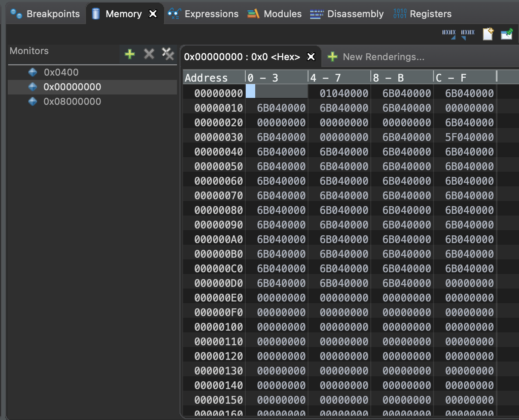Click the Disassembly tab icon
The image size is (519, 420).
coord(317,14)
